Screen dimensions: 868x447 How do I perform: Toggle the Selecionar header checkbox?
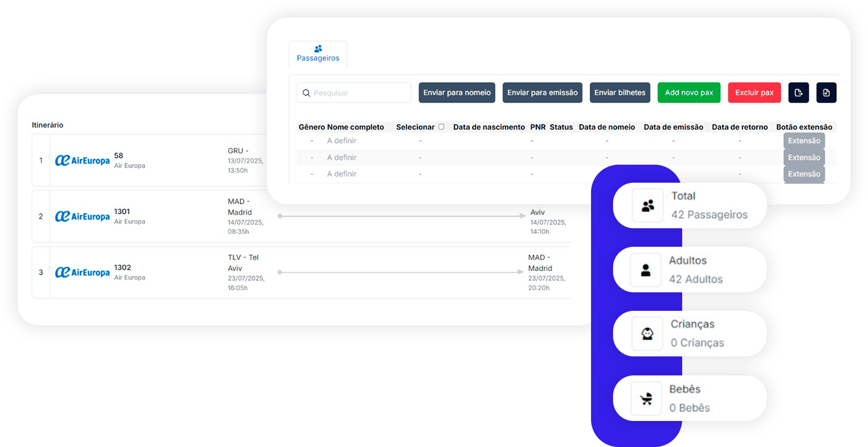coord(441,127)
